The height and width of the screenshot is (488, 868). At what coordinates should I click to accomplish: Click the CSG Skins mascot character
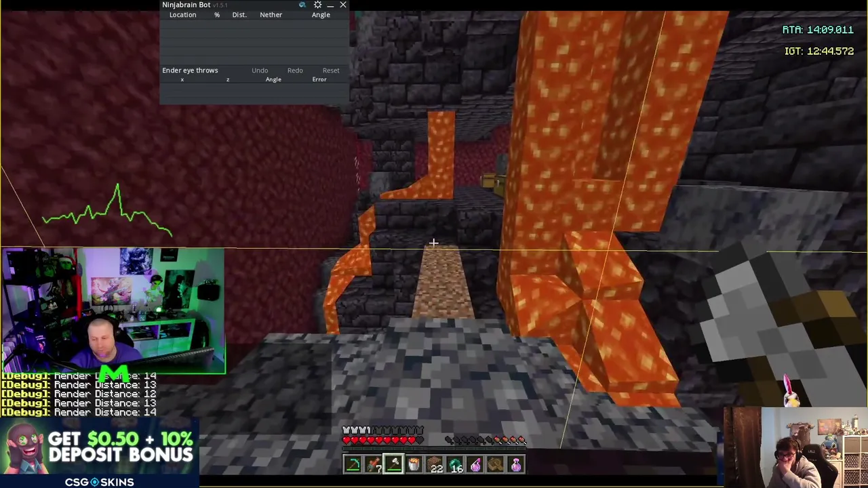[x=24, y=449]
